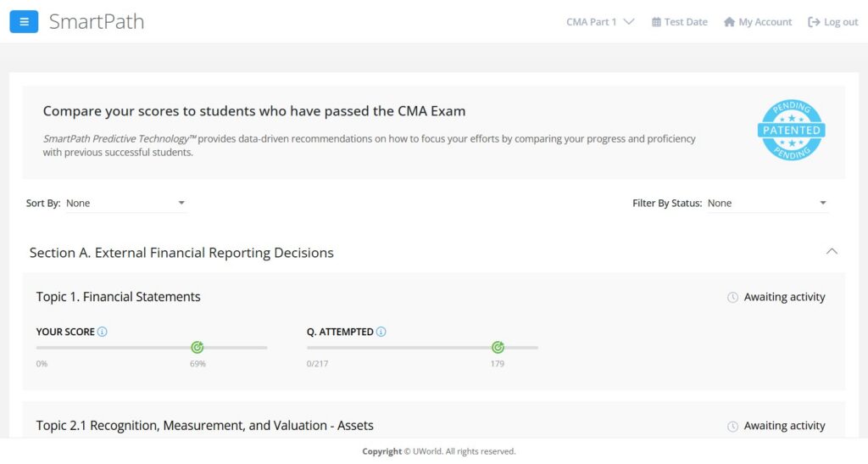Click Topic 2.1 Awaiting activity status text
The height and width of the screenshot is (464, 868).
coord(784,426)
